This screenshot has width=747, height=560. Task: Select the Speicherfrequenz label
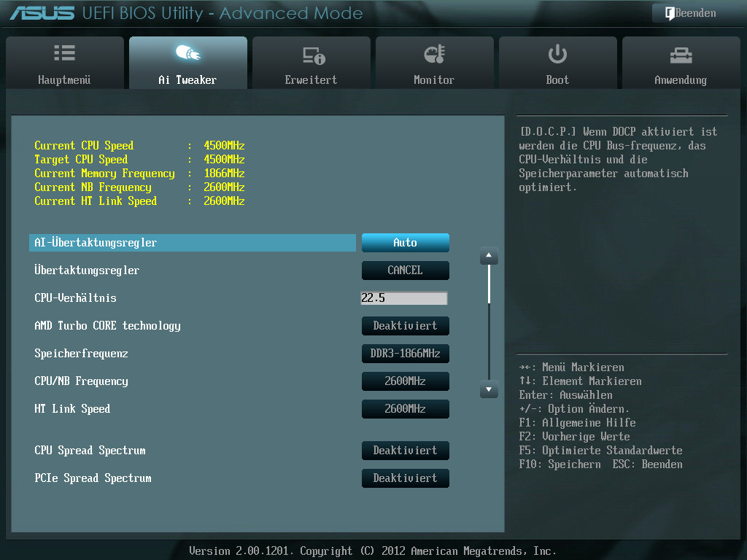point(81,354)
